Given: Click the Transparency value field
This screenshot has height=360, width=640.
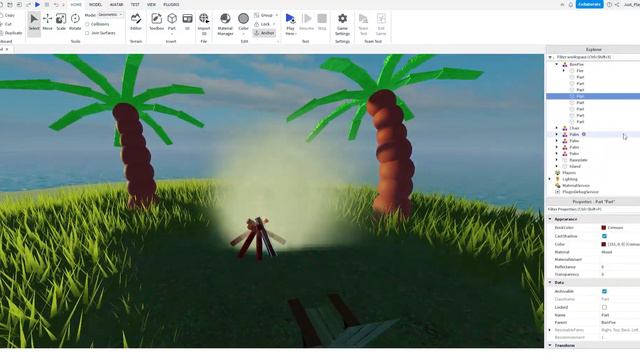Looking at the screenshot, I should [x=620, y=274].
